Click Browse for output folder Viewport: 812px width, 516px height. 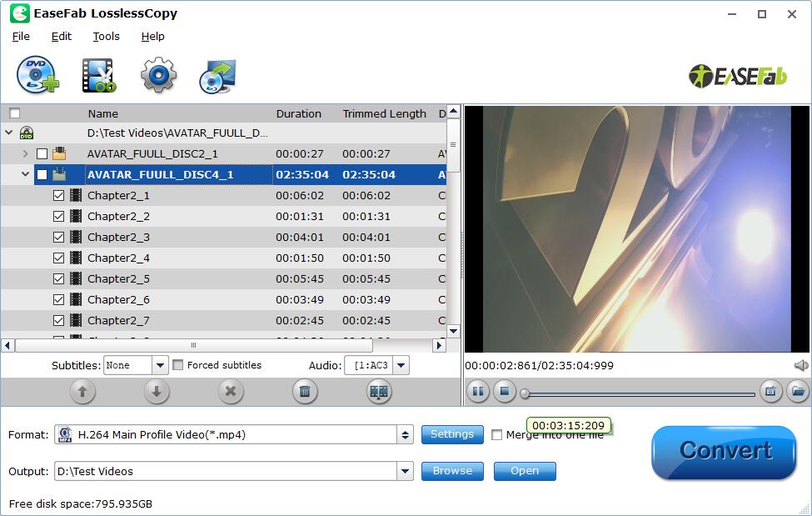tap(452, 471)
